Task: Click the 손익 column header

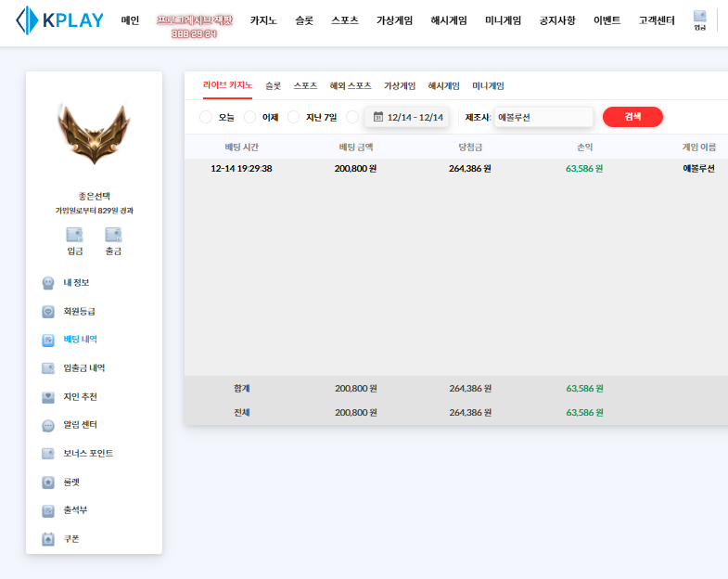Action: point(584,148)
